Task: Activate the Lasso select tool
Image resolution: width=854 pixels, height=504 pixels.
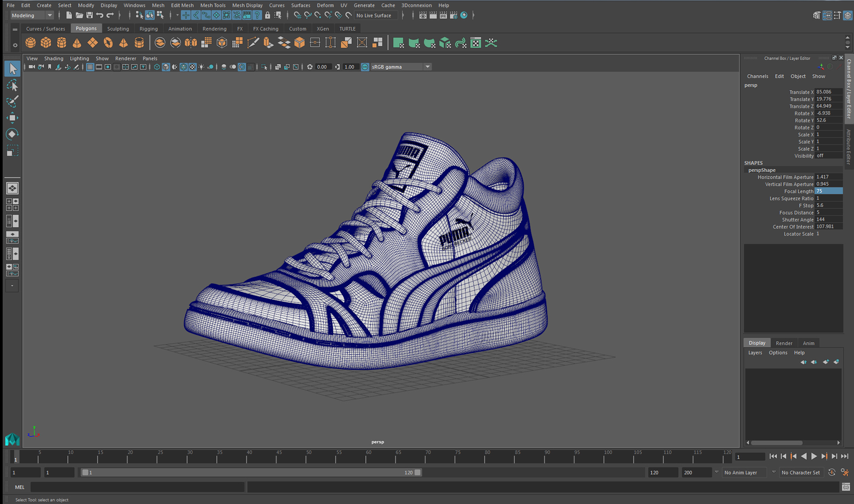Action: point(12,85)
